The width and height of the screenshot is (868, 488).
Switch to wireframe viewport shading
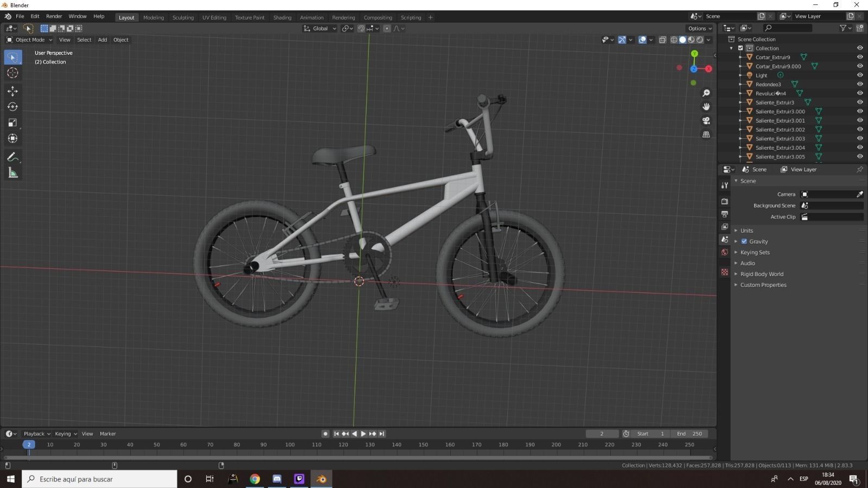(674, 40)
